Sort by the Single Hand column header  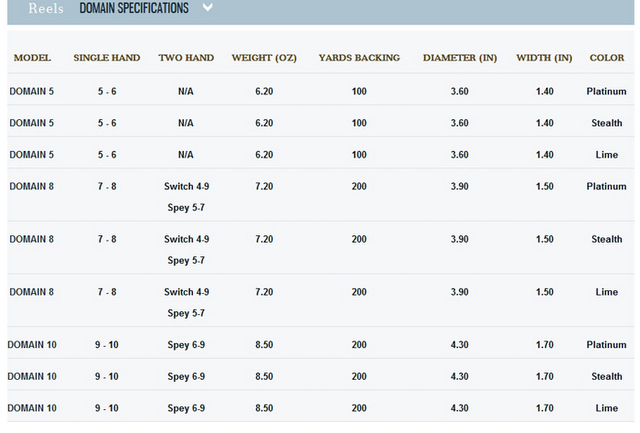(x=107, y=58)
